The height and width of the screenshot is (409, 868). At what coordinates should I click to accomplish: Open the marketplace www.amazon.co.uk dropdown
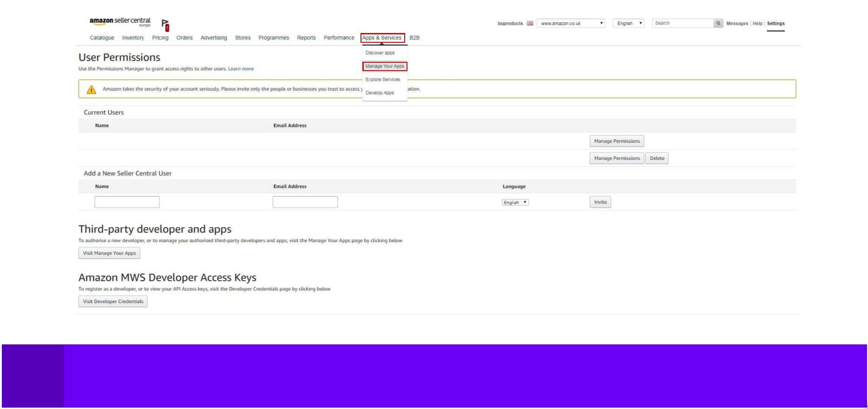pos(571,23)
